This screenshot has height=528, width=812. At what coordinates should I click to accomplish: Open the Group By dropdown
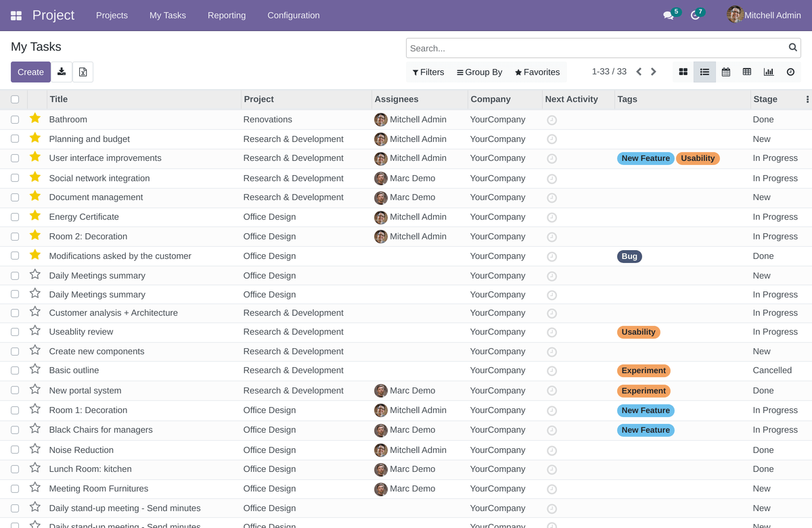[x=479, y=72]
